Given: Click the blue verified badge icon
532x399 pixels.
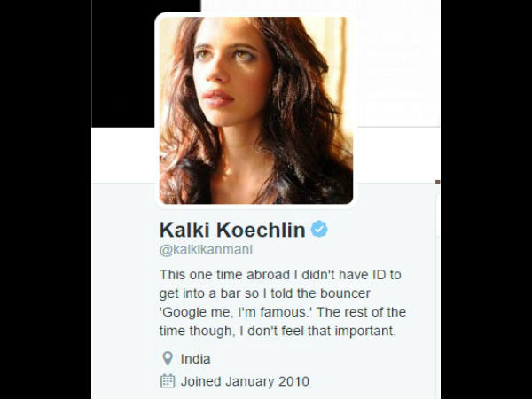Looking at the screenshot, I should (319, 229).
